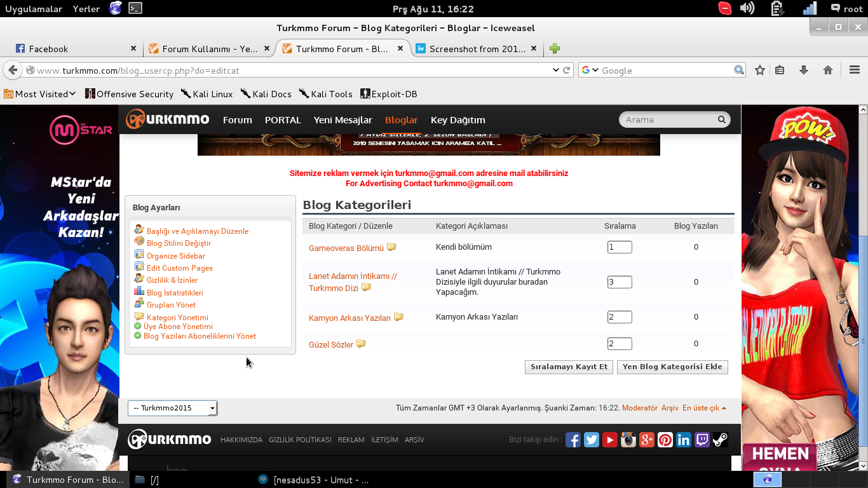Open the Kali Tools bookmark

click(x=325, y=94)
